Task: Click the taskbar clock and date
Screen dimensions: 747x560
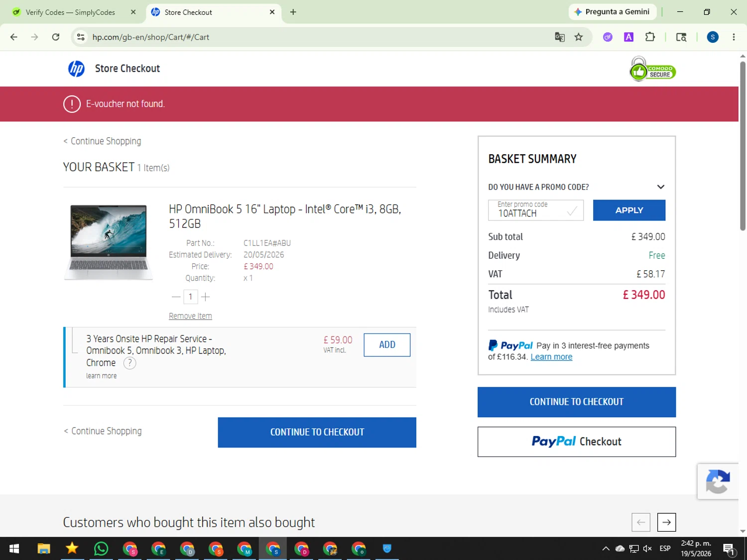Action: pos(696,549)
